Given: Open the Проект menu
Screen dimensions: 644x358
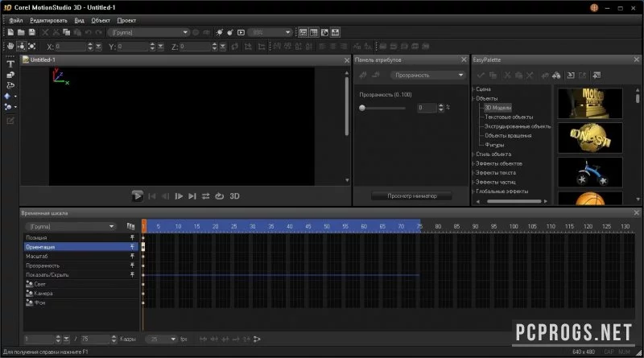Looking at the screenshot, I should [x=126, y=20].
